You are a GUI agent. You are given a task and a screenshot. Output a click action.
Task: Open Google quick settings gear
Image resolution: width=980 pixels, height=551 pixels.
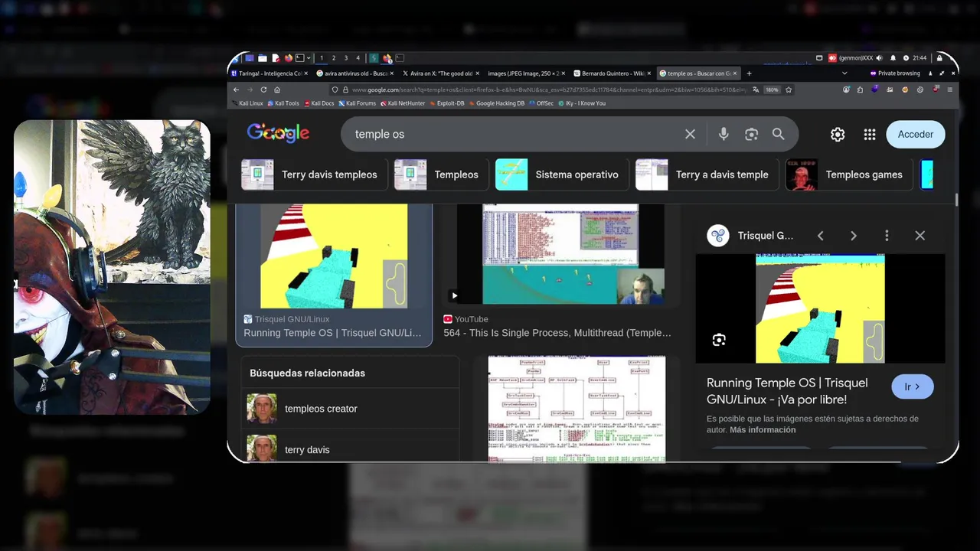coord(838,134)
